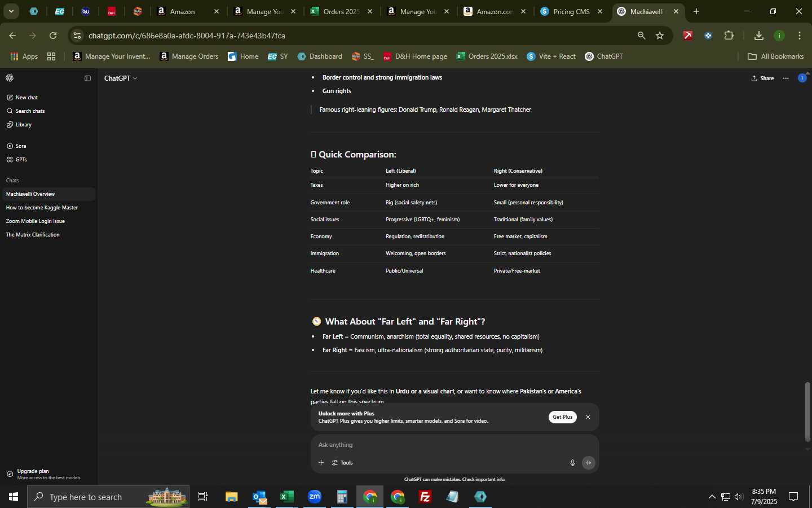Switch to the Amazon tab

[x=188, y=11]
